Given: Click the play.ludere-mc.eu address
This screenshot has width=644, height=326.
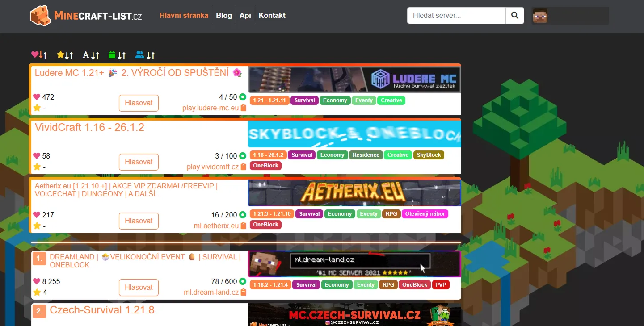Looking at the screenshot, I should [210, 108].
